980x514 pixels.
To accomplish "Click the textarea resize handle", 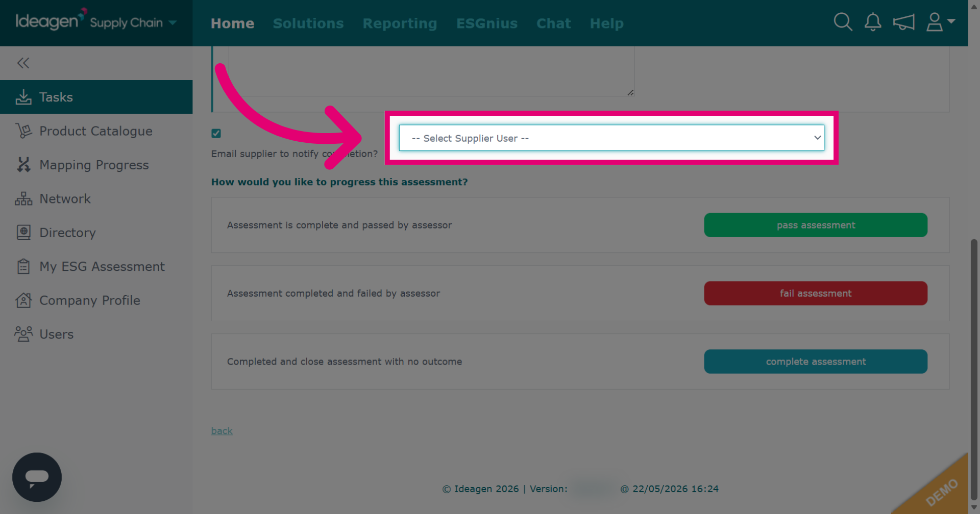I will pos(630,92).
